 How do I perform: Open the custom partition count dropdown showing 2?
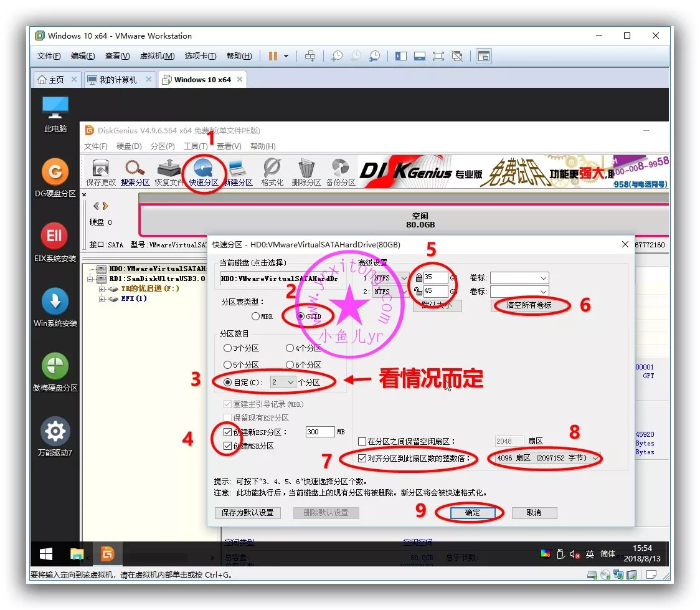pyautogui.click(x=283, y=382)
